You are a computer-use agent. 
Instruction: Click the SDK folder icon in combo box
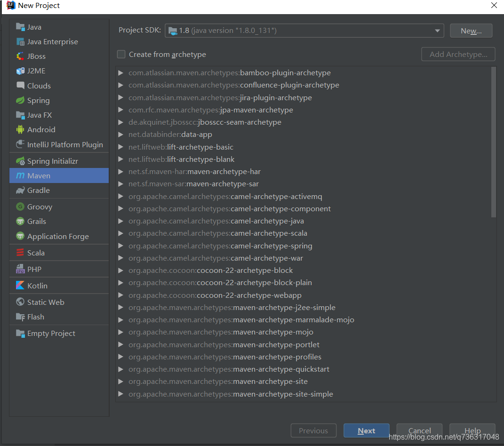[173, 31]
